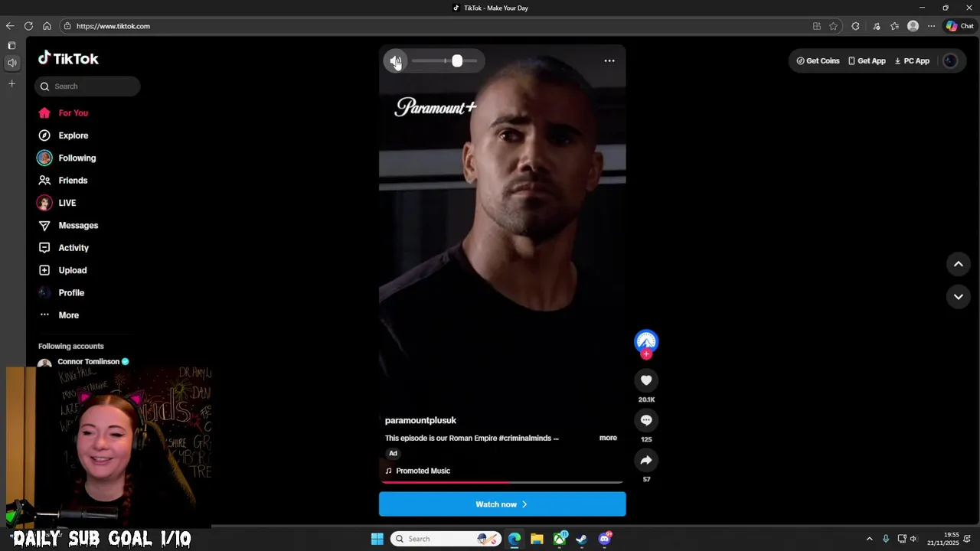Open the video's three-dot options menu
The height and width of the screenshot is (551, 980).
click(609, 60)
